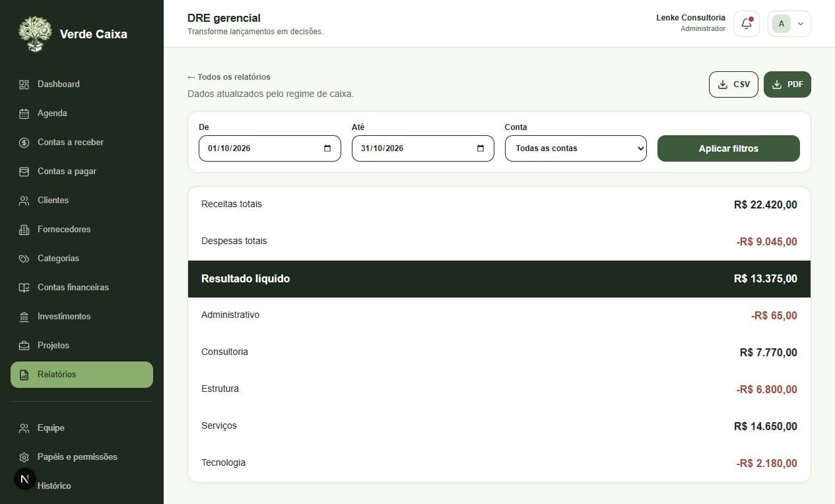Click the value R$ 22.420,00

766,205
